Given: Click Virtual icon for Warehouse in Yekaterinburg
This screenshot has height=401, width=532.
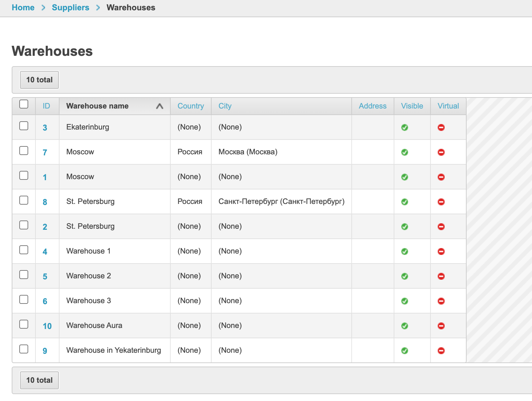Looking at the screenshot, I should coord(441,351).
